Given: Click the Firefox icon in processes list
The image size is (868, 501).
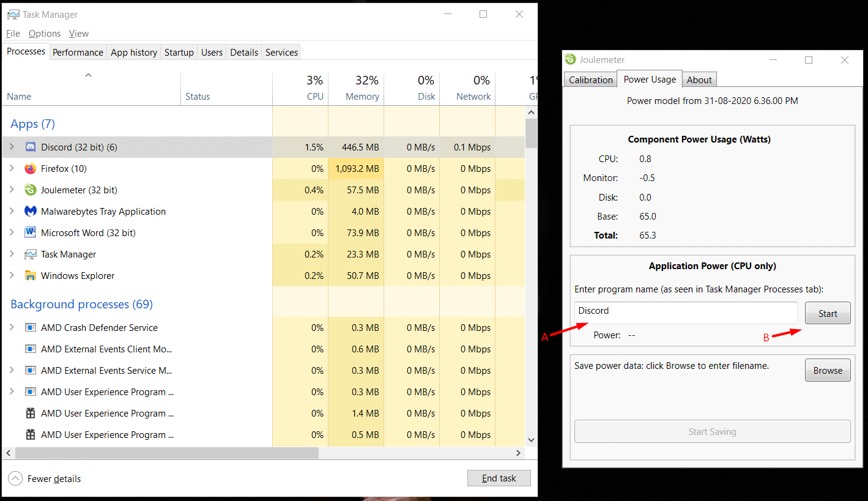Looking at the screenshot, I should coord(31,169).
